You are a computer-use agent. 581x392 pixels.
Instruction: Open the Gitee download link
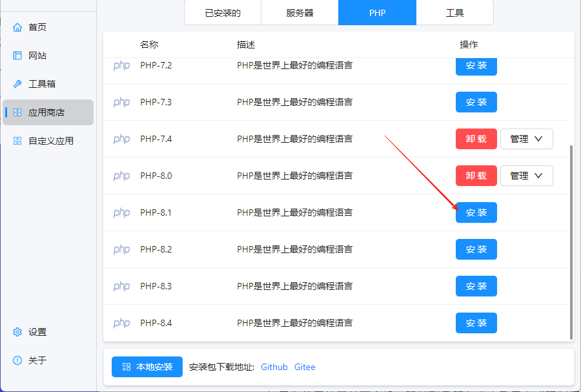(x=305, y=367)
